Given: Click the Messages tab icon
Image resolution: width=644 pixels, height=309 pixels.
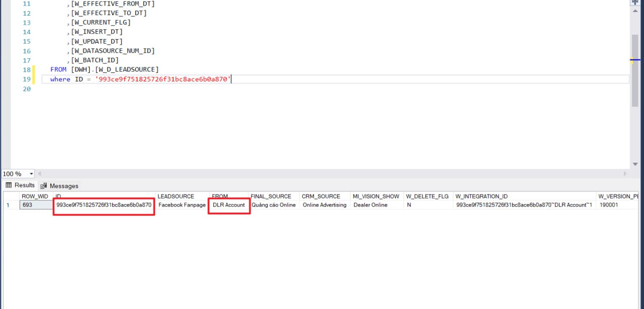Looking at the screenshot, I should pyautogui.click(x=44, y=186).
